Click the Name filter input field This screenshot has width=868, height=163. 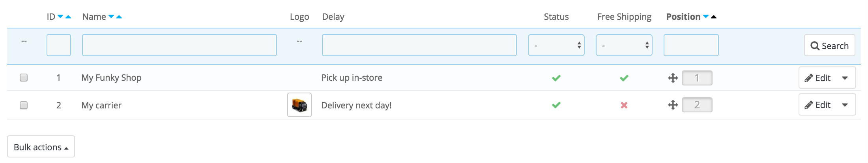click(179, 45)
